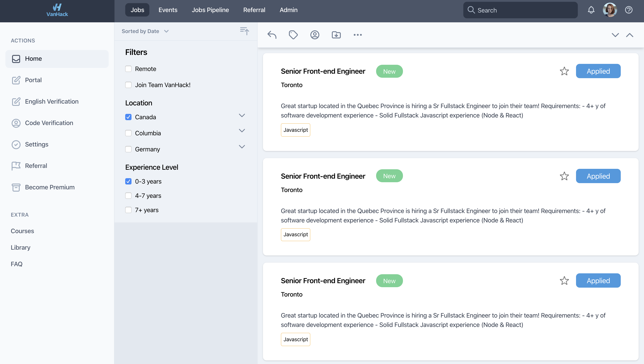Image resolution: width=644 pixels, height=364 pixels.
Task: Click the download-to-folder icon in toolbar
Action: click(x=336, y=35)
